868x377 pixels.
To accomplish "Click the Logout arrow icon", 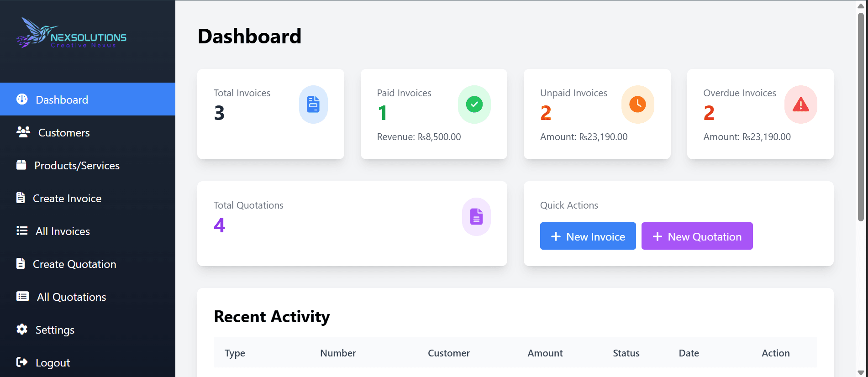I will (22, 362).
